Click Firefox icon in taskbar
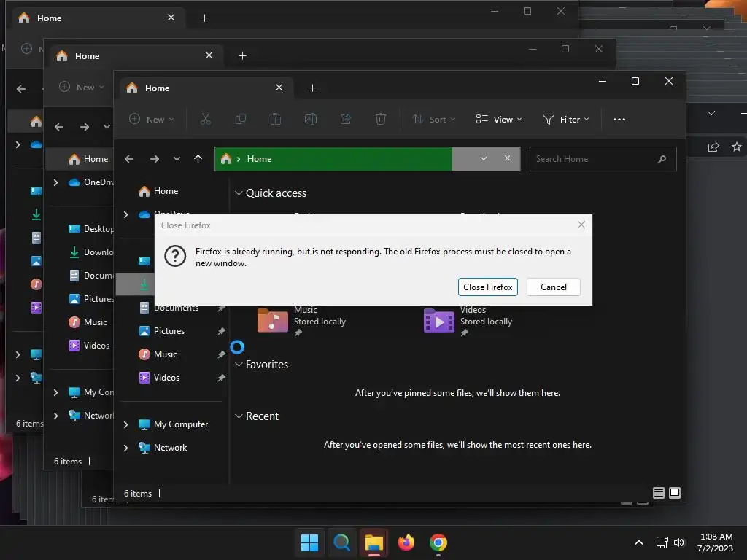The height and width of the screenshot is (560, 747). pos(406,542)
